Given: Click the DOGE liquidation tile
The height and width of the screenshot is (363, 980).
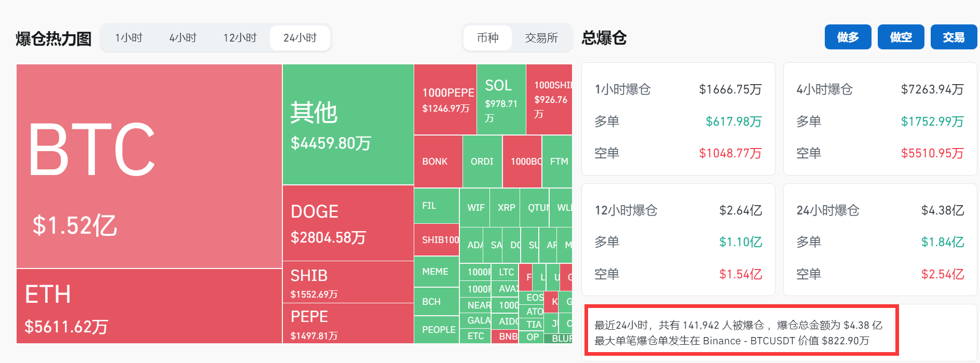Looking at the screenshot, I should coord(348,223).
